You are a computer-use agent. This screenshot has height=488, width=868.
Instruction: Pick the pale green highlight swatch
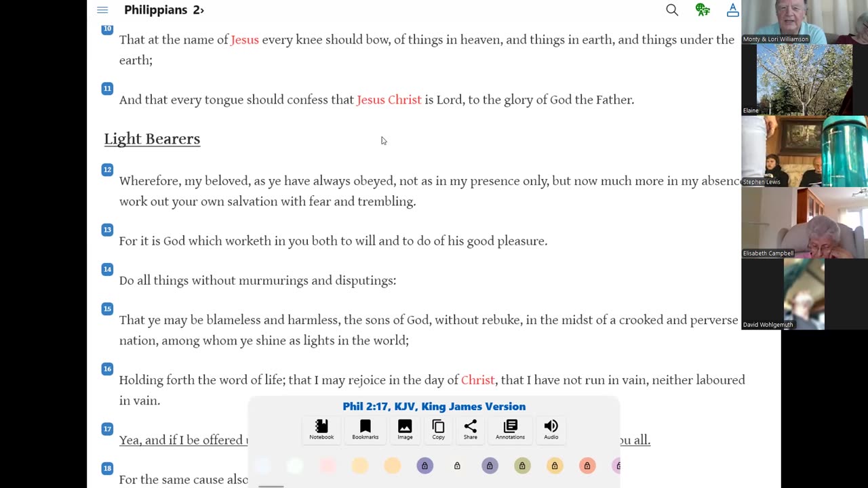(x=295, y=466)
